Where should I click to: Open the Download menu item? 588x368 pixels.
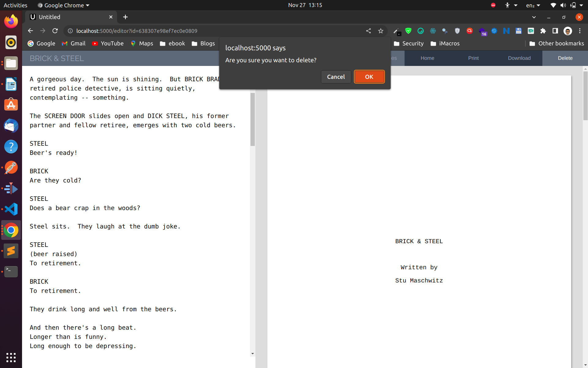[519, 58]
